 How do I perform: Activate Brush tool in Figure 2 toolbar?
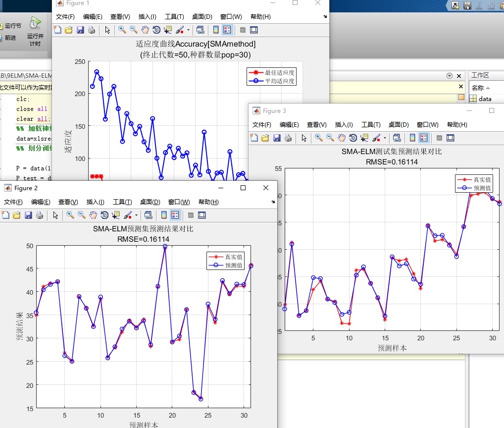[128, 215]
